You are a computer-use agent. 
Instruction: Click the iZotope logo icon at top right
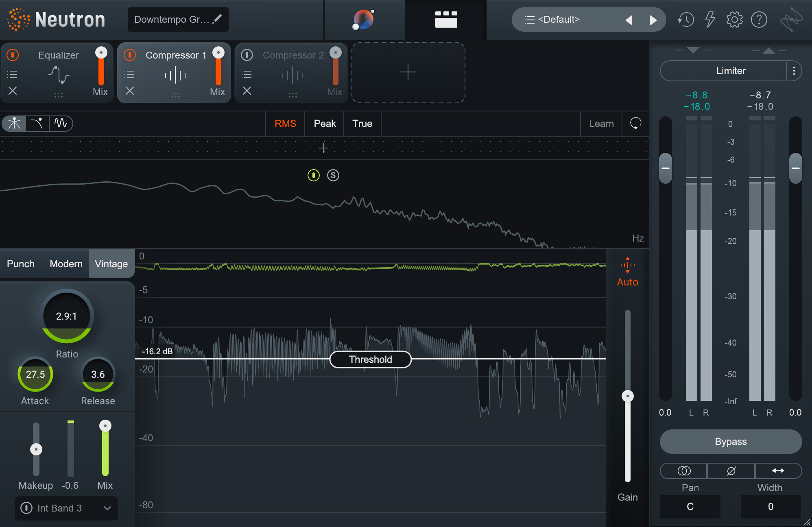791,20
